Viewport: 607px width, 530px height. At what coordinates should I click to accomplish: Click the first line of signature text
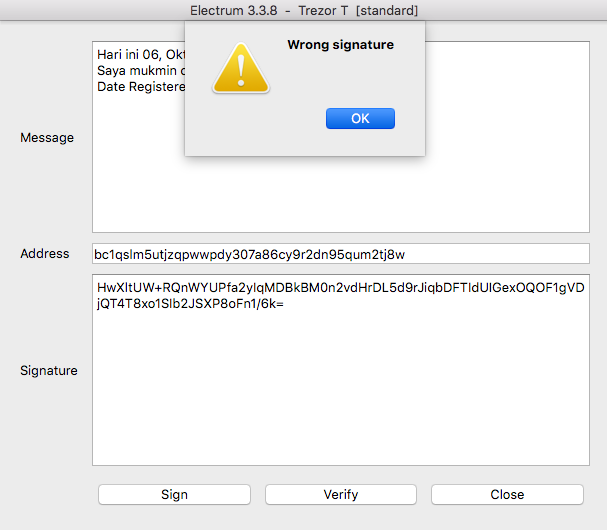341,288
